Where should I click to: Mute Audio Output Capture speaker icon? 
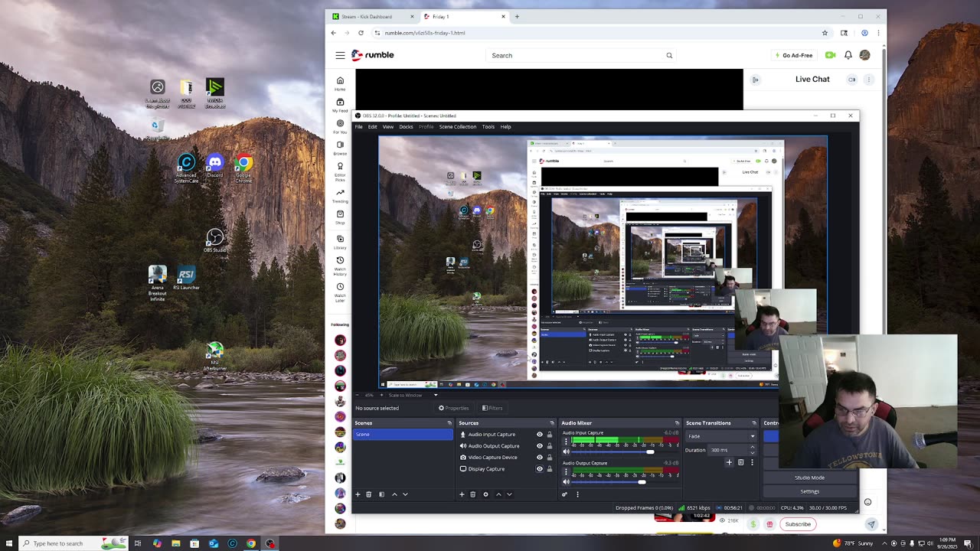[x=567, y=481]
